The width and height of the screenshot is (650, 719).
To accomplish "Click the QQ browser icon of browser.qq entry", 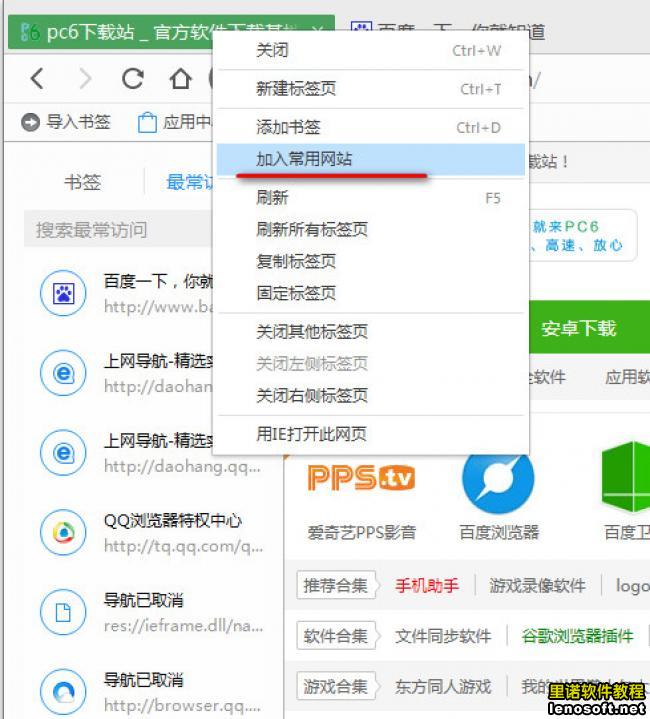I will (63, 692).
